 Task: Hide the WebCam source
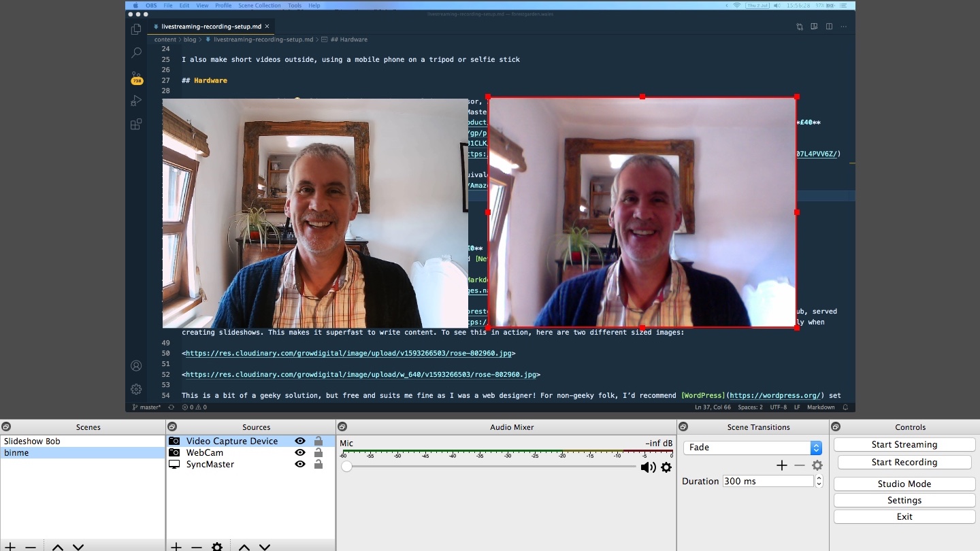(x=299, y=452)
